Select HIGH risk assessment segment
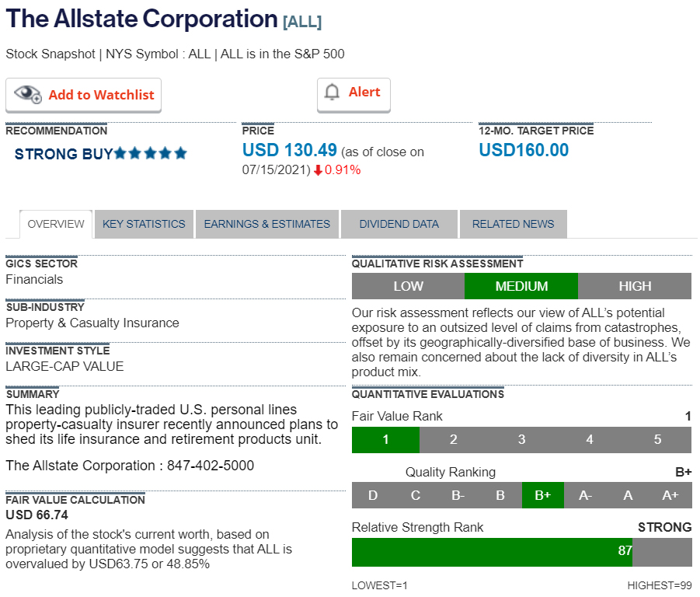 pyautogui.click(x=635, y=286)
